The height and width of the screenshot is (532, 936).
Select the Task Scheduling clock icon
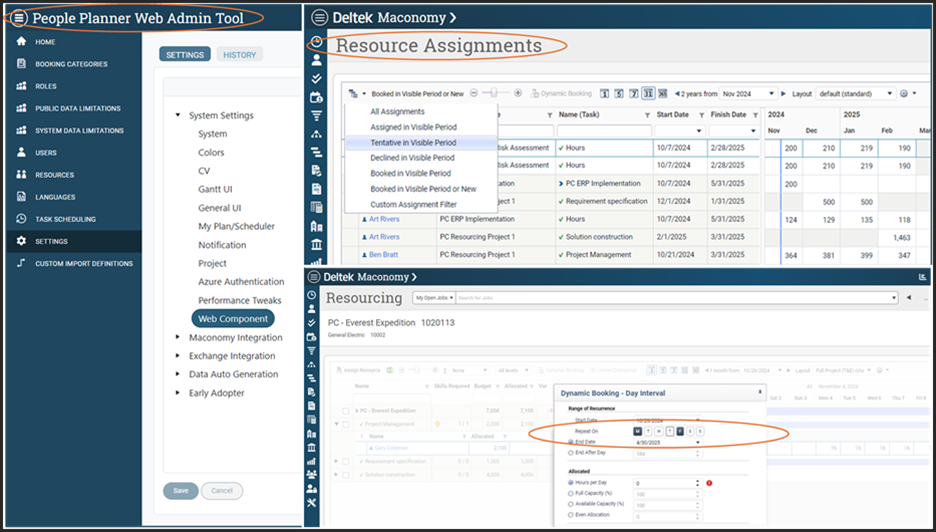point(22,219)
